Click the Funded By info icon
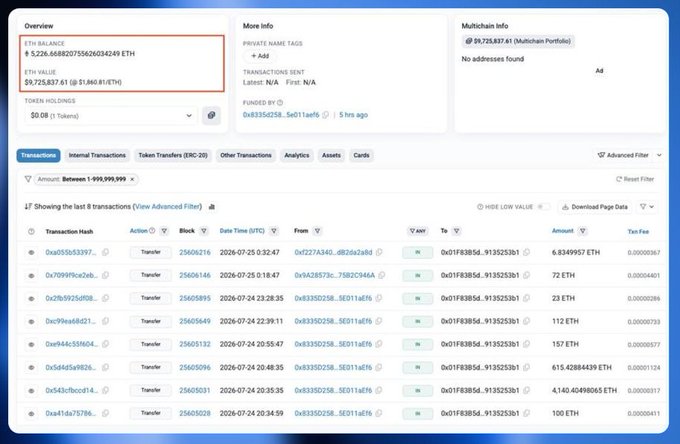 click(x=280, y=103)
